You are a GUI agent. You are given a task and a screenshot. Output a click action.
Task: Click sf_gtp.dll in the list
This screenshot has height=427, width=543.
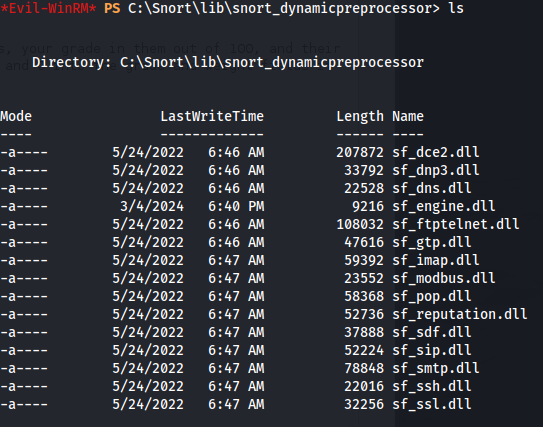pos(431,242)
